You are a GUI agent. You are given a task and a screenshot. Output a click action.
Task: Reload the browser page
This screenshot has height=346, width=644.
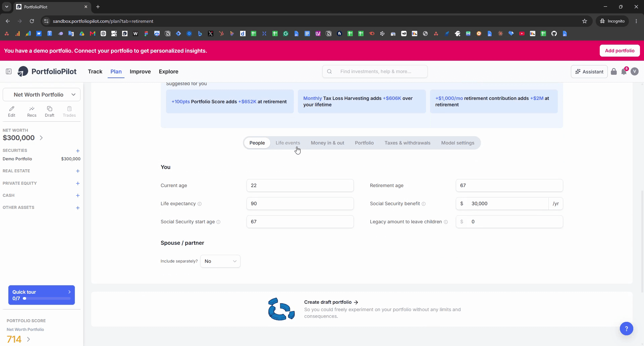point(32,21)
